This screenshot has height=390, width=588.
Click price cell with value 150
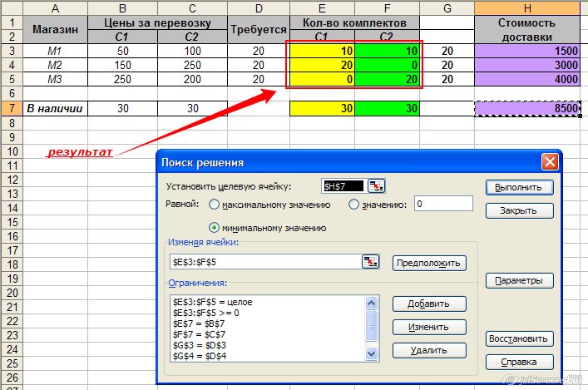[x=122, y=65]
